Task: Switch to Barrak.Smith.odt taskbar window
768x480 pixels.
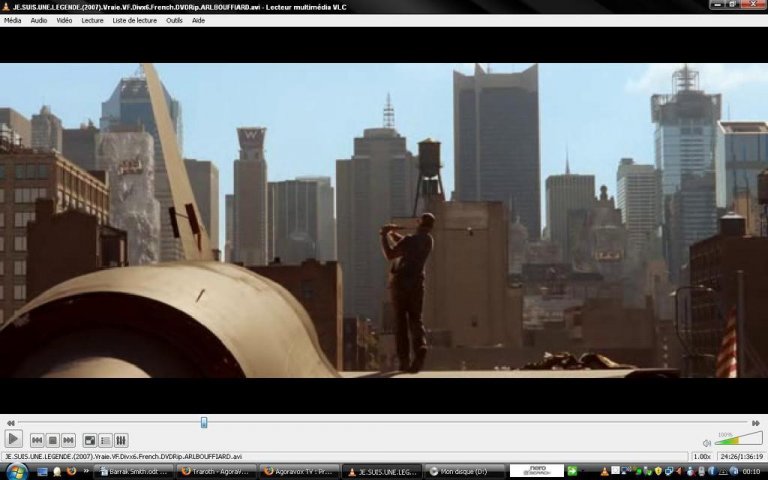Action: pyautogui.click(x=134, y=472)
